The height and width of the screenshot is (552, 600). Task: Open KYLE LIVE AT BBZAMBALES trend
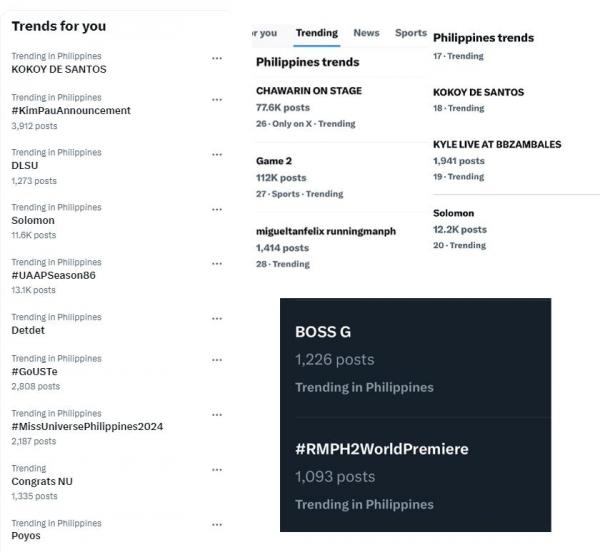click(497, 145)
